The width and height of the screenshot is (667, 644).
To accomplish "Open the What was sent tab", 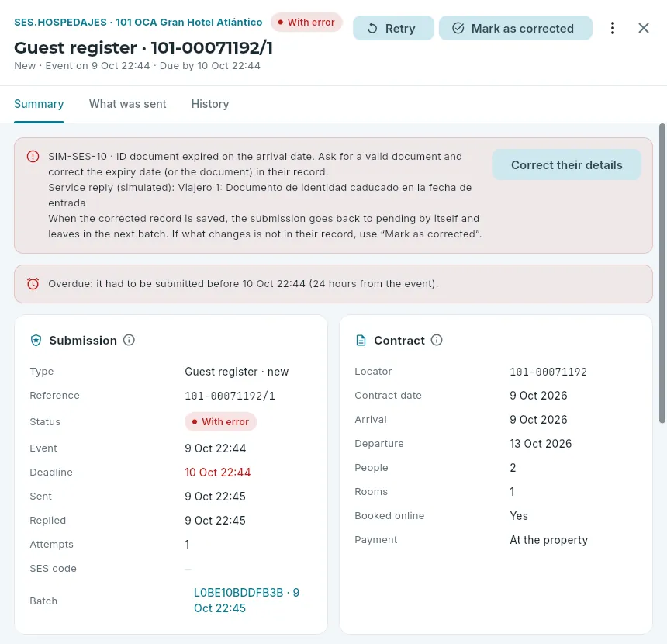I will (x=127, y=104).
